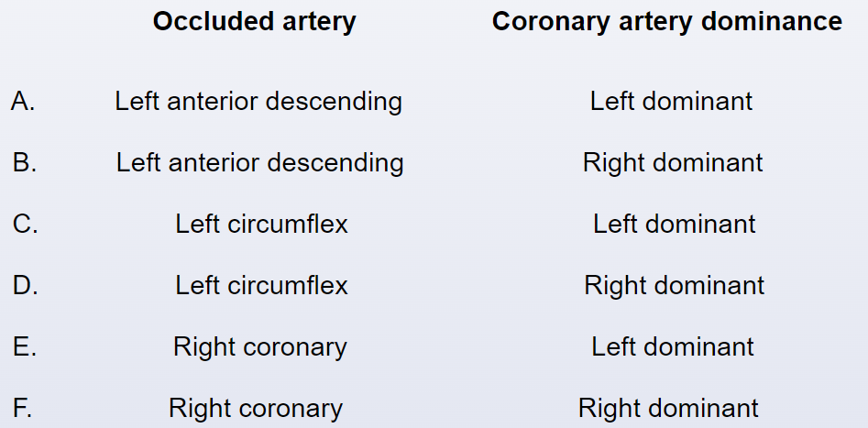The width and height of the screenshot is (868, 428).
Task: Click the Occluded artery column header
Action: click(x=255, y=22)
